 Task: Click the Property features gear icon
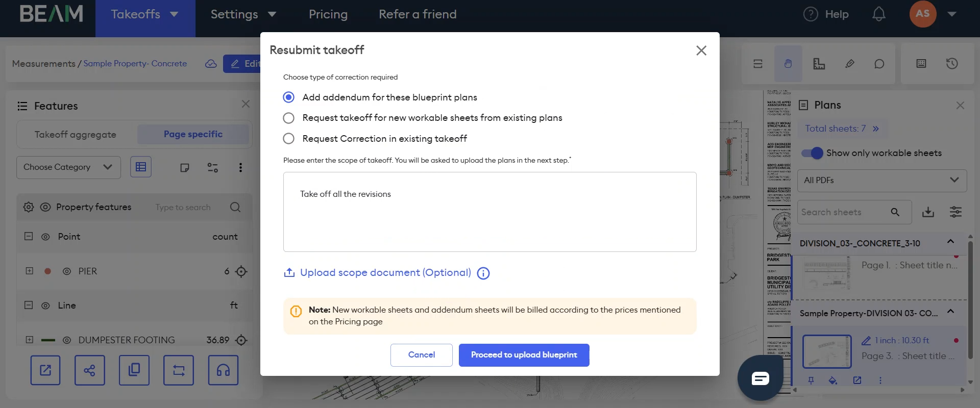pyautogui.click(x=29, y=207)
